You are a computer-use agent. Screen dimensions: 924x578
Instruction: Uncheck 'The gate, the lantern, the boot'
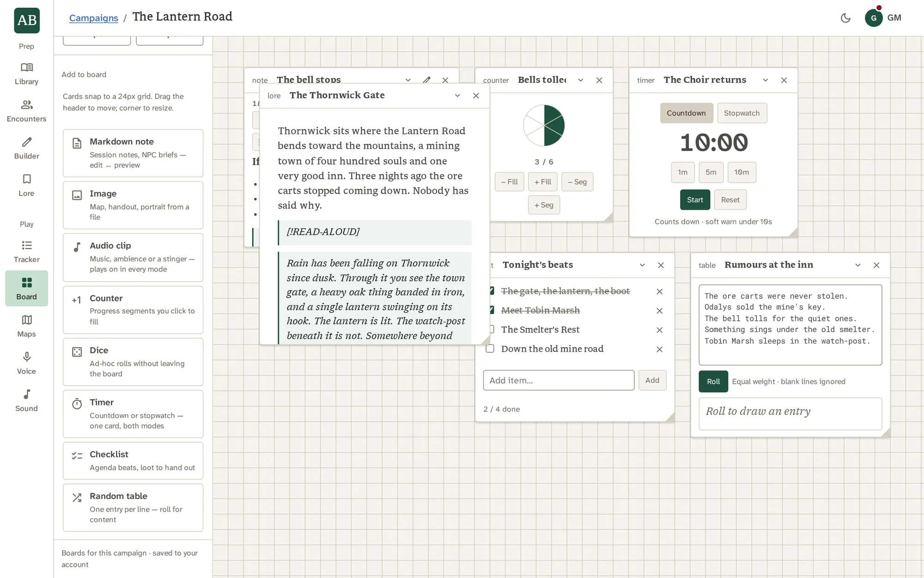tap(491, 291)
